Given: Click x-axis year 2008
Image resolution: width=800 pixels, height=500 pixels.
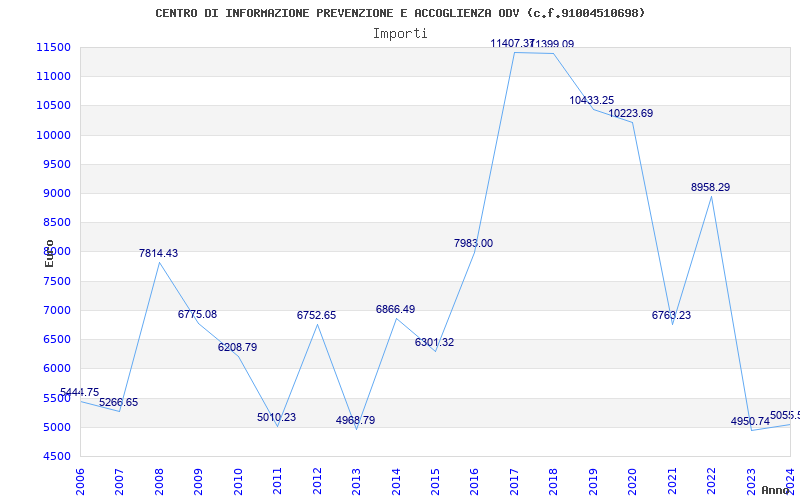Looking at the screenshot, I should [x=159, y=482].
